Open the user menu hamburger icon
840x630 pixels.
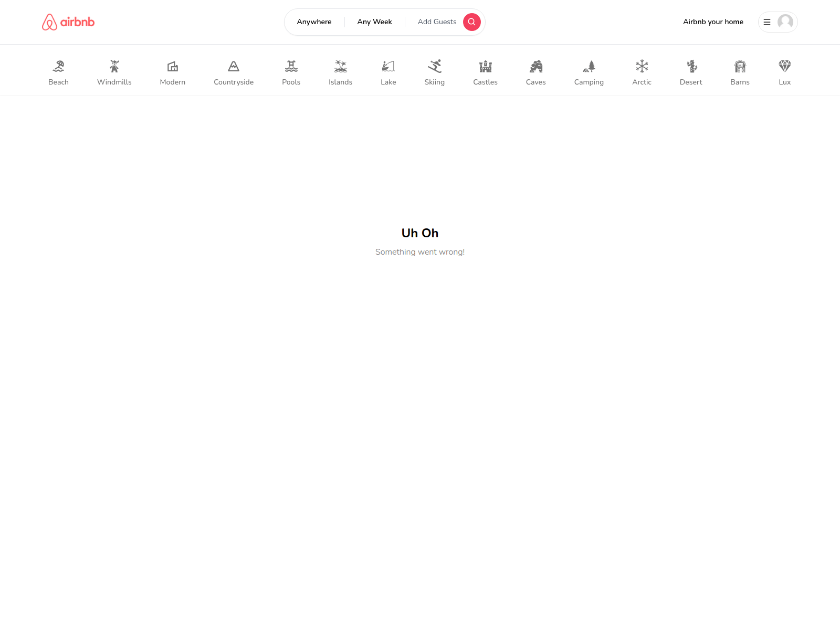point(767,22)
